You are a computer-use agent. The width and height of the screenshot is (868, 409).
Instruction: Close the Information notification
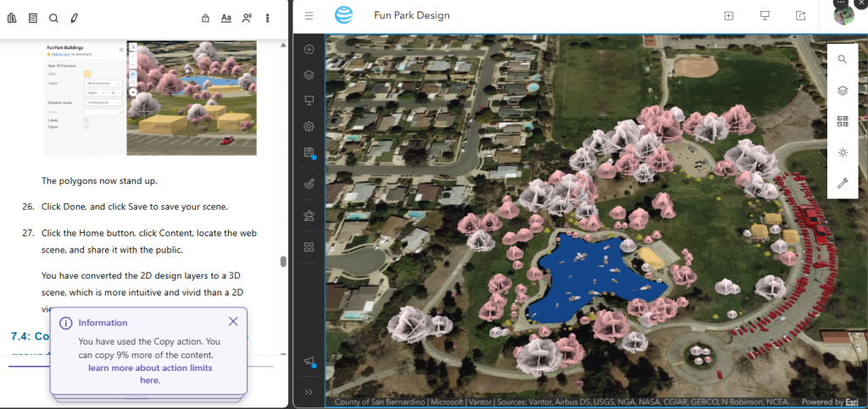click(x=233, y=322)
